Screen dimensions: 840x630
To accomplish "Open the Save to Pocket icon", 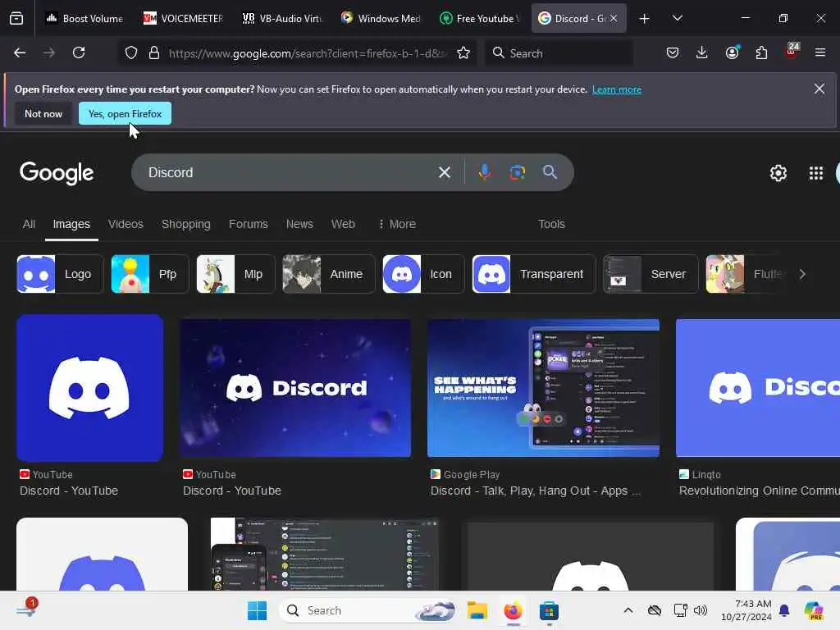I will point(673,52).
